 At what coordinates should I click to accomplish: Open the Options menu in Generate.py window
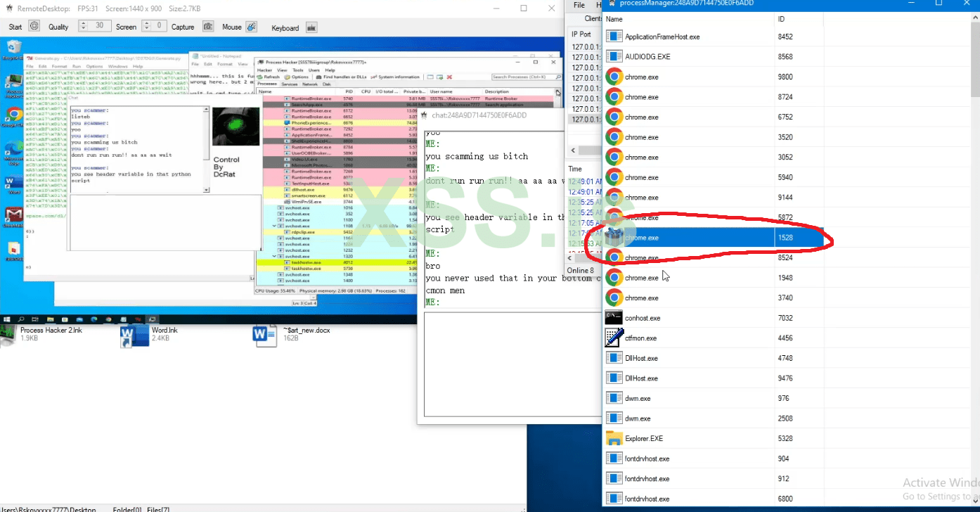pyautogui.click(x=94, y=65)
